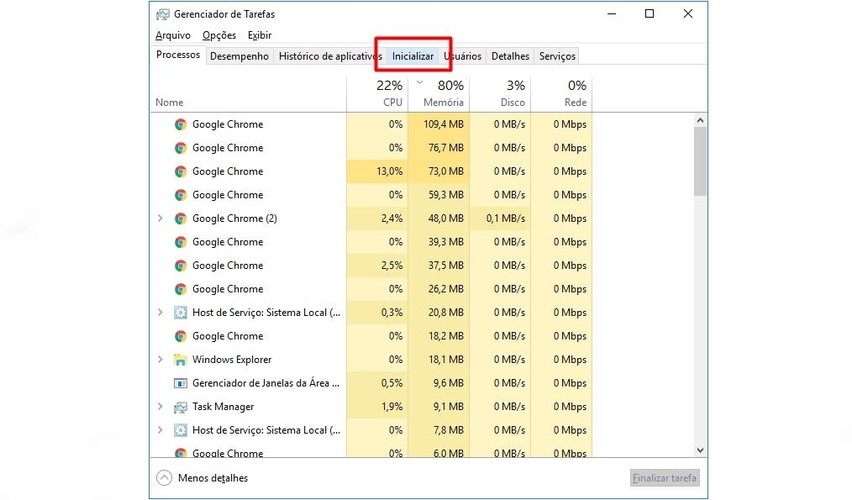Sort by the Disco column header
This screenshot has width=852, height=500.
pos(500,93)
